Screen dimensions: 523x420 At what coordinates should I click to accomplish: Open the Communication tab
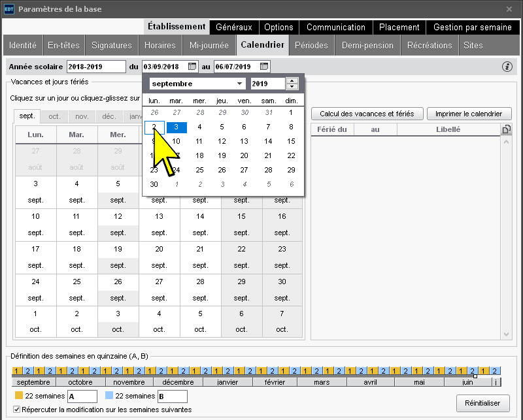tap(336, 27)
